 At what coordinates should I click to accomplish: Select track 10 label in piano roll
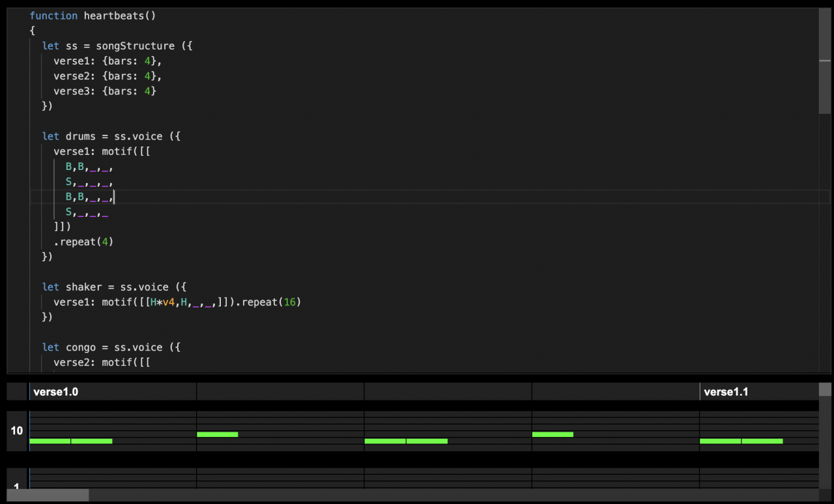click(x=17, y=430)
